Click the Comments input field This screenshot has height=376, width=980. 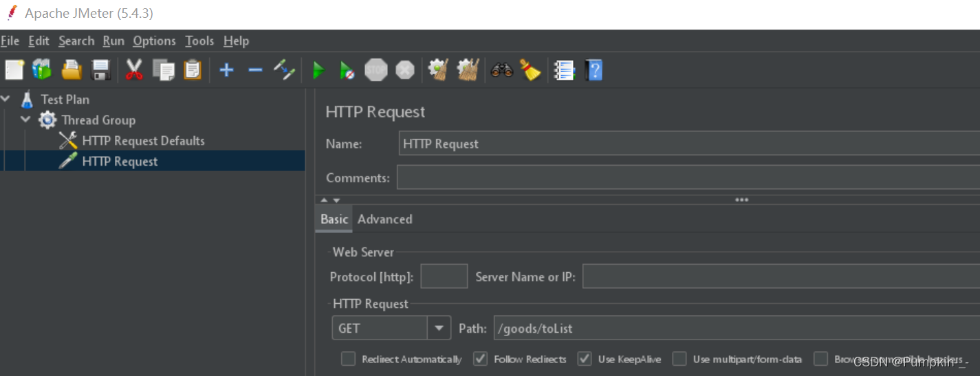688,177
